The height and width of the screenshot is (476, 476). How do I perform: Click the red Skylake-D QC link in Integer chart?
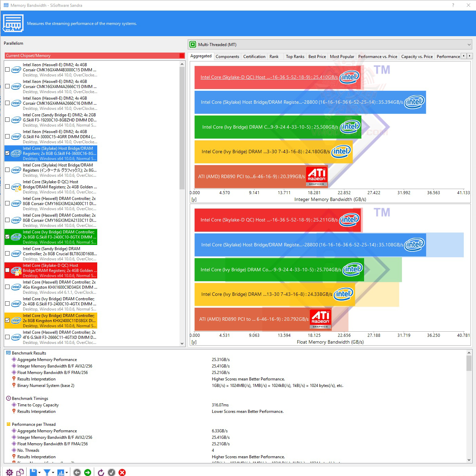coord(269,77)
